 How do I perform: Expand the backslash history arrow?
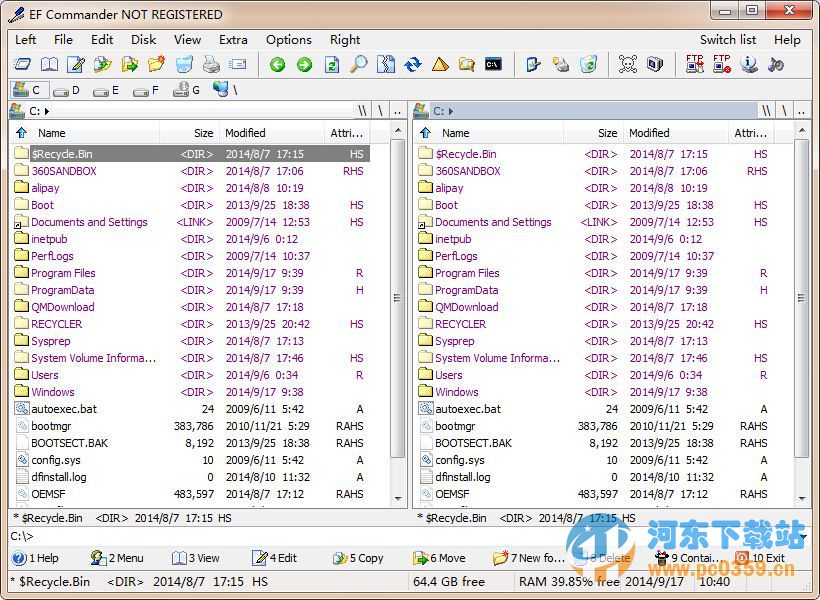(380, 110)
